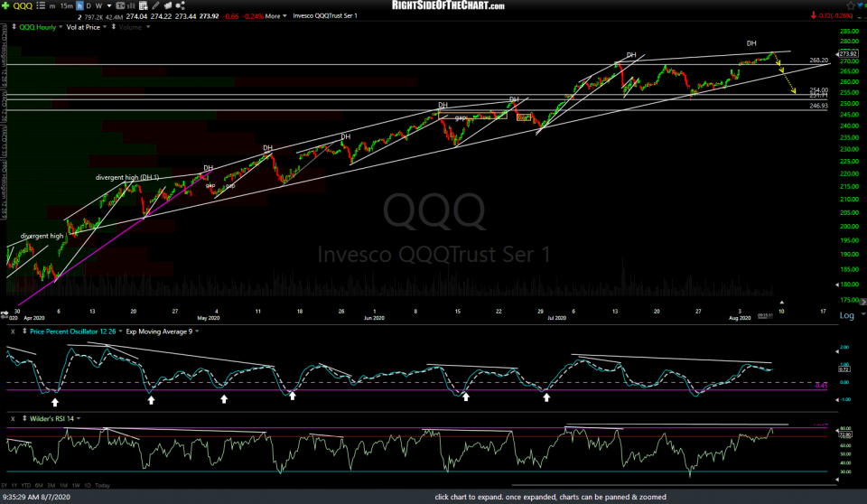Select the 5Y time span
This screenshot has width=867, height=504.
click(5, 485)
